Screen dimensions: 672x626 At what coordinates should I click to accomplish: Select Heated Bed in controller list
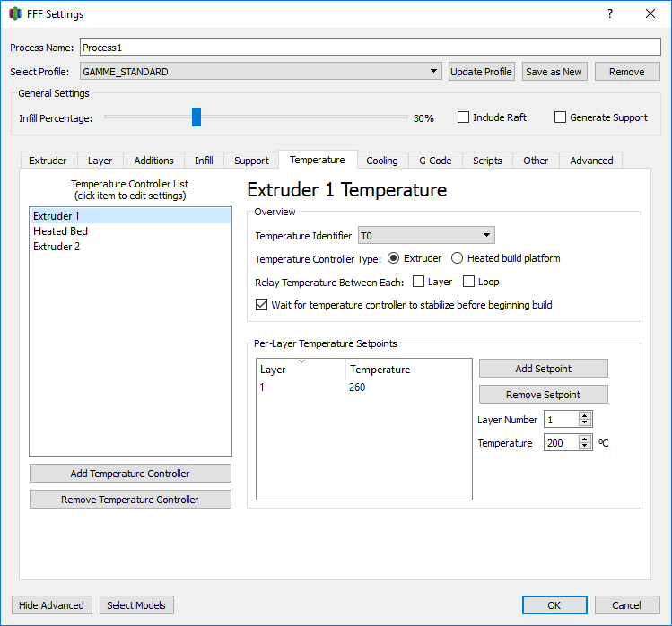coord(60,231)
